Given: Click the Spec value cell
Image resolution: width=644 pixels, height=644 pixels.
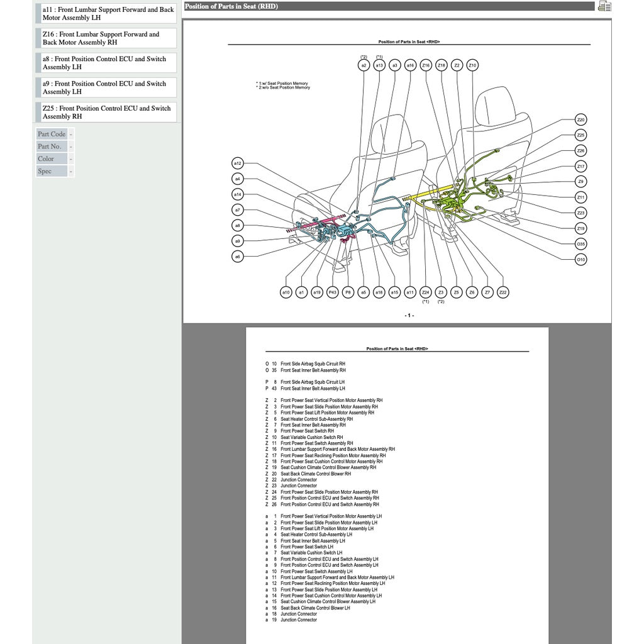Looking at the screenshot, I should 71,170.
